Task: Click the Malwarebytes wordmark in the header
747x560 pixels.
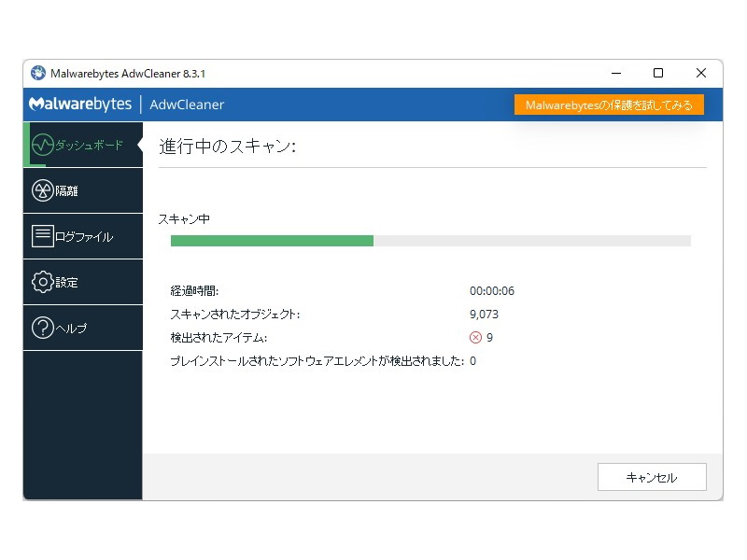Action: [80, 105]
